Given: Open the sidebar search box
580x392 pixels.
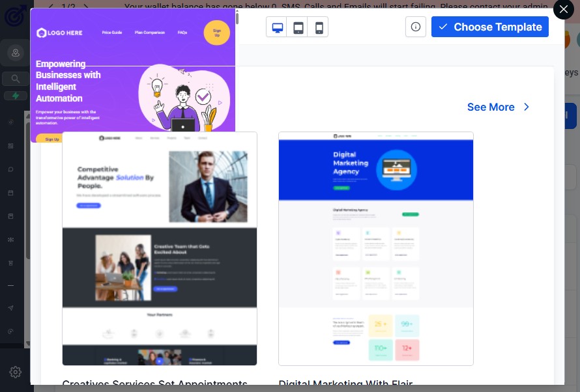Looking at the screenshot, I should pos(15,79).
